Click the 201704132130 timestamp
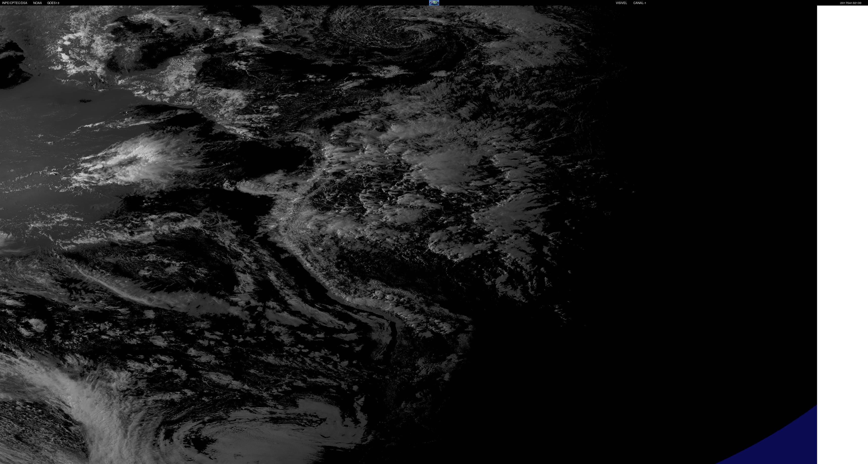This screenshot has width=868, height=464. coord(851,3)
